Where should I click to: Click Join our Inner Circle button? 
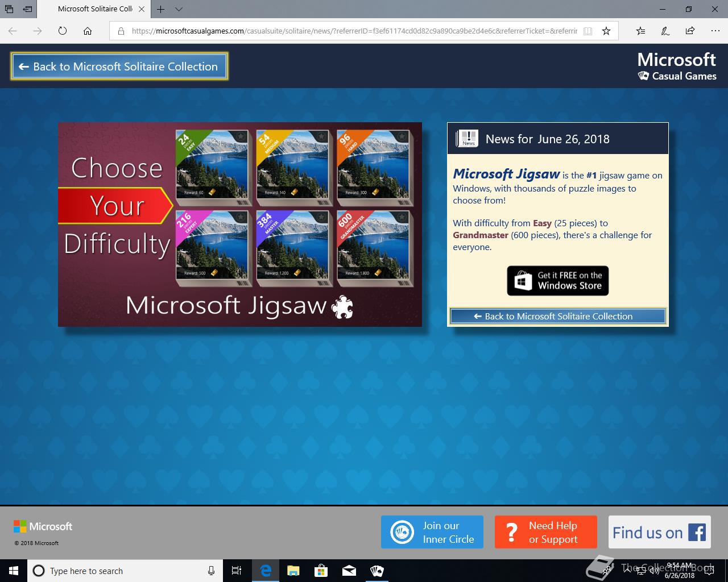(432, 532)
